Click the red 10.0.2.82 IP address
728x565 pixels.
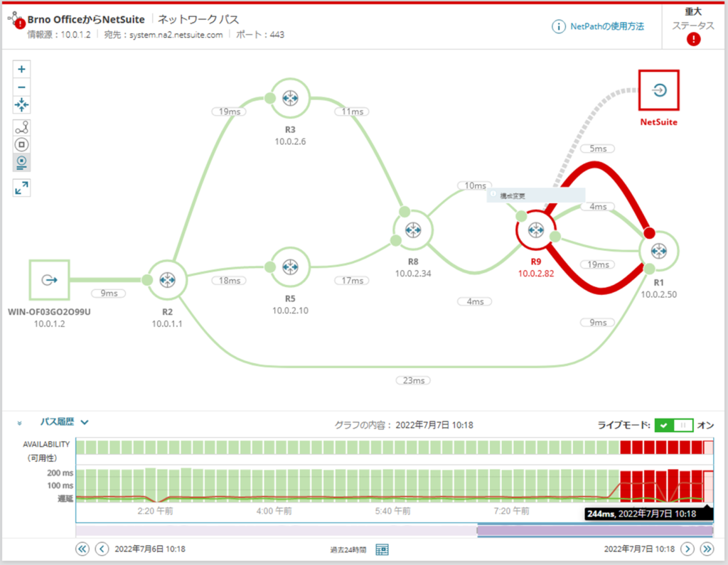[536, 274]
